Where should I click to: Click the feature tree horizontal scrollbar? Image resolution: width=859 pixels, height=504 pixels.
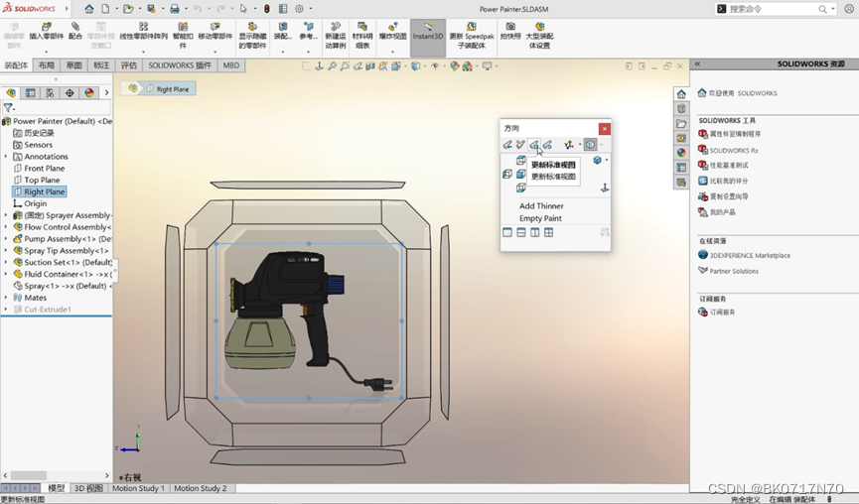click(56, 475)
